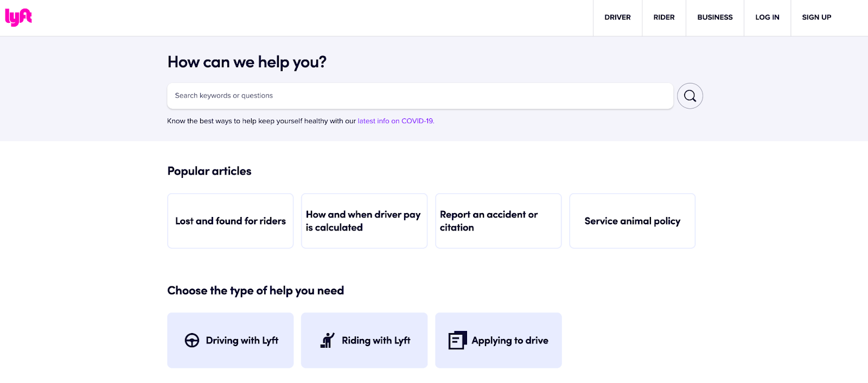Go to the BUSINESS section
The height and width of the screenshot is (383, 868).
pos(715,17)
